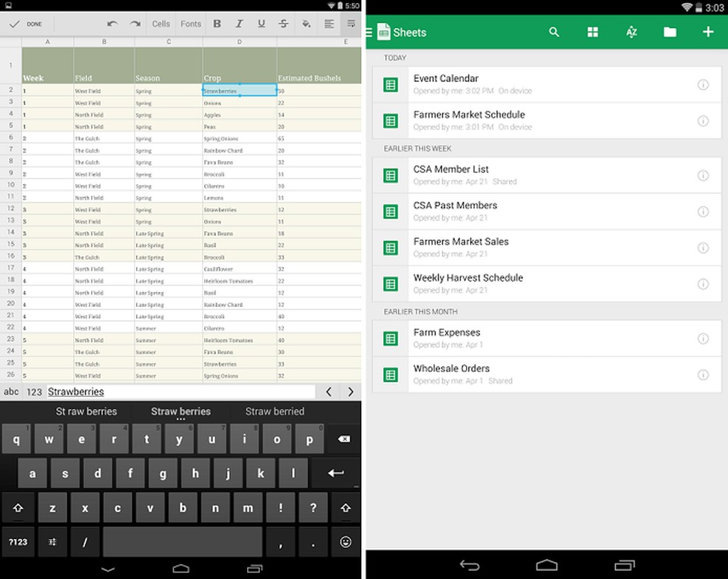Apply strikethrough formatting to the cell

pos(283,23)
